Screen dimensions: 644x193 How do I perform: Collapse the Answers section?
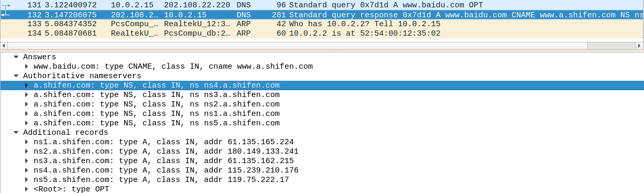point(16,57)
